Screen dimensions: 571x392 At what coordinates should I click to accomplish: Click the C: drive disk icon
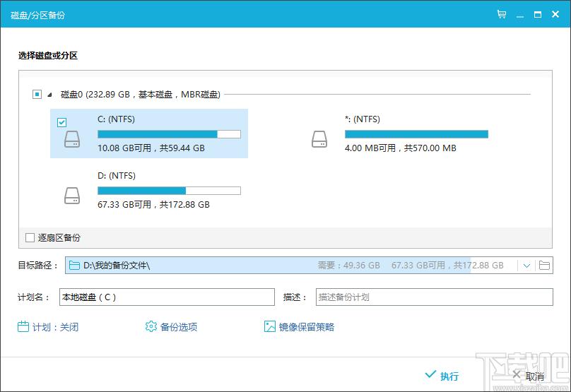click(x=72, y=139)
